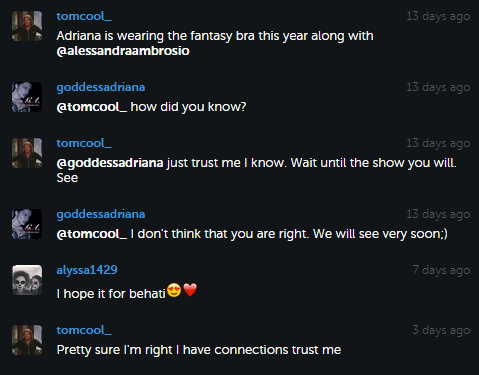Open tomcool_ username above the fantasy bra comment

point(84,16)
